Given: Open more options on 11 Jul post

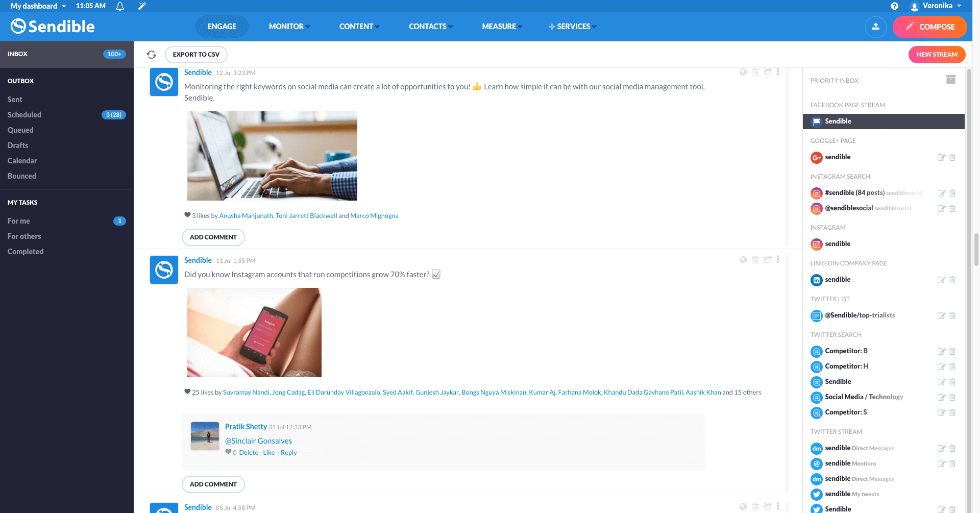Looking at the screenshot, I should pyautogui.click(x=778, y=260).
